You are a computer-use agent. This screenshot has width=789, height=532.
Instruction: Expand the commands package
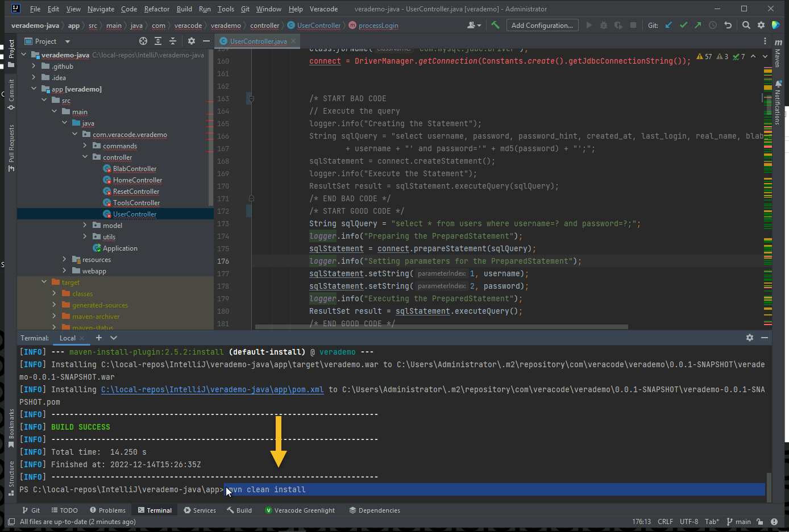point(85,146)
